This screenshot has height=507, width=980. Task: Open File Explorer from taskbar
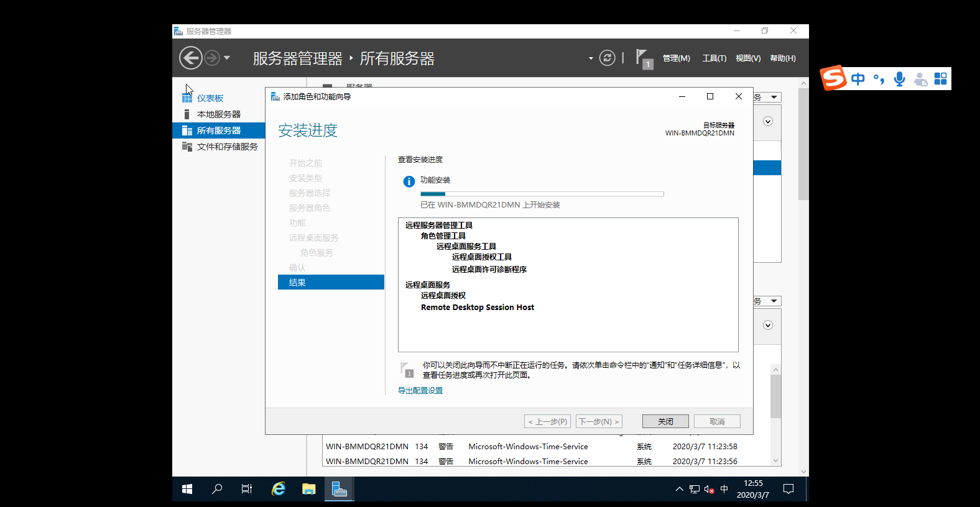pyautogui.click(x=308, y=489)
